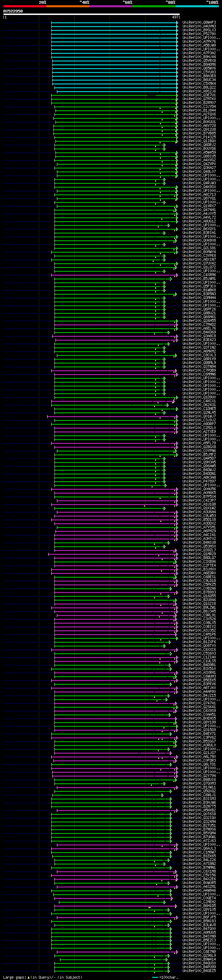The image size is (222, 980).
Task: Select hit label UniRef100_Q6PF26
Action: pos(199,309)
